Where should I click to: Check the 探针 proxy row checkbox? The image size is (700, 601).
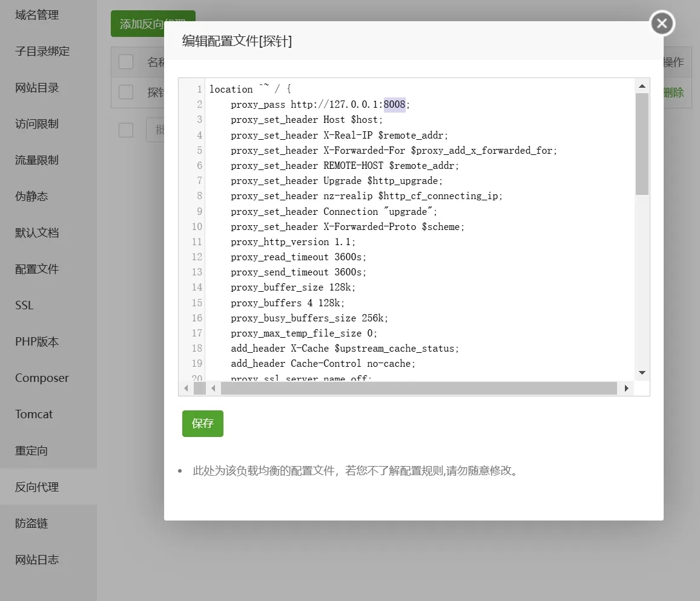click(x=126, y=92)
